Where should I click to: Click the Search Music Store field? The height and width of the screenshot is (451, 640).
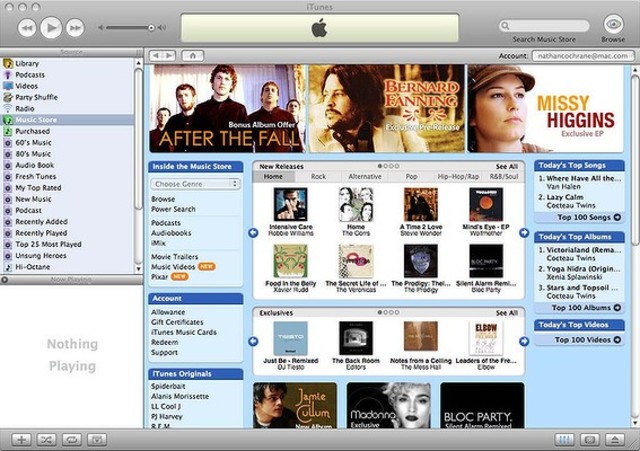click(x=544, y=26)
